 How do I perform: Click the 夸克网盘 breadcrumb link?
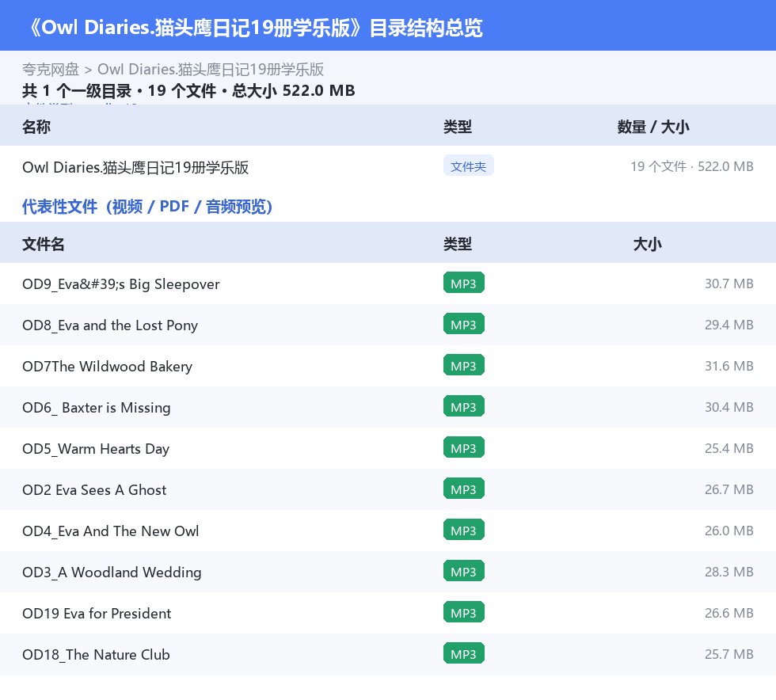(51, 70)
